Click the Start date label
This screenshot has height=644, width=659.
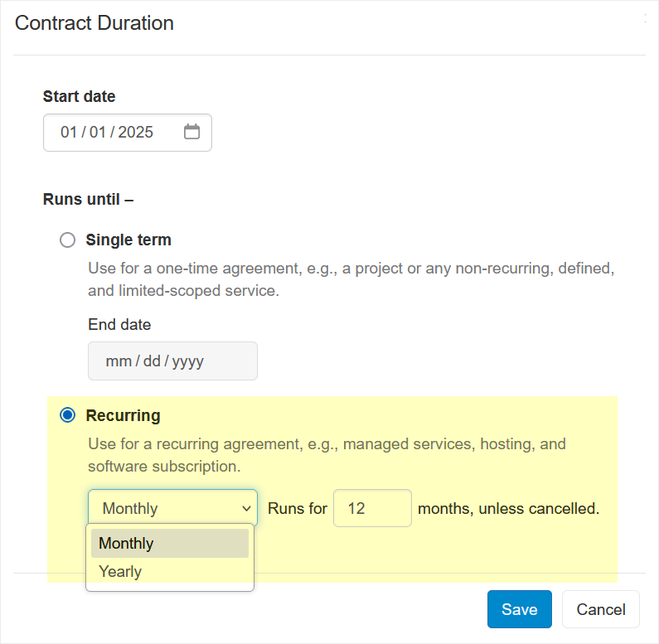pos(79,96)
